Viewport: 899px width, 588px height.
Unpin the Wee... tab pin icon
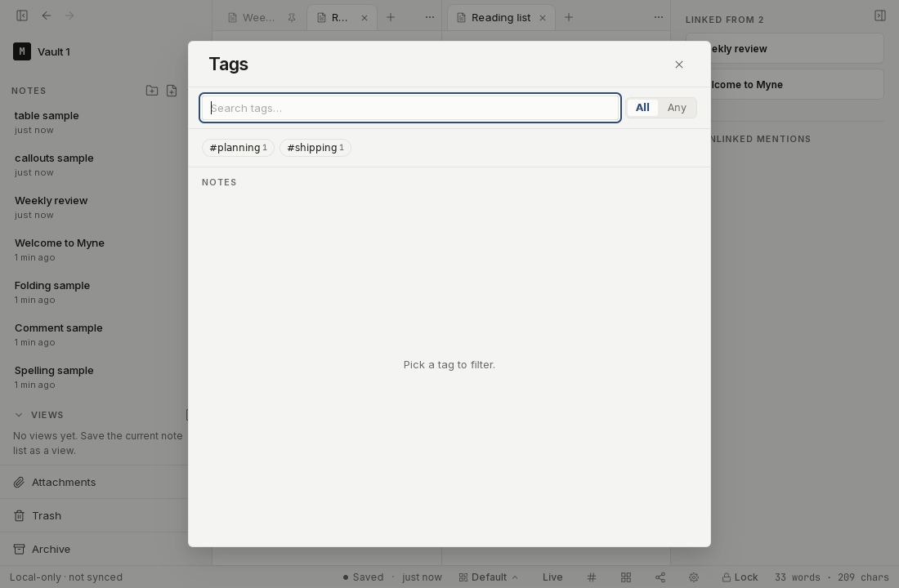point(292,18)
